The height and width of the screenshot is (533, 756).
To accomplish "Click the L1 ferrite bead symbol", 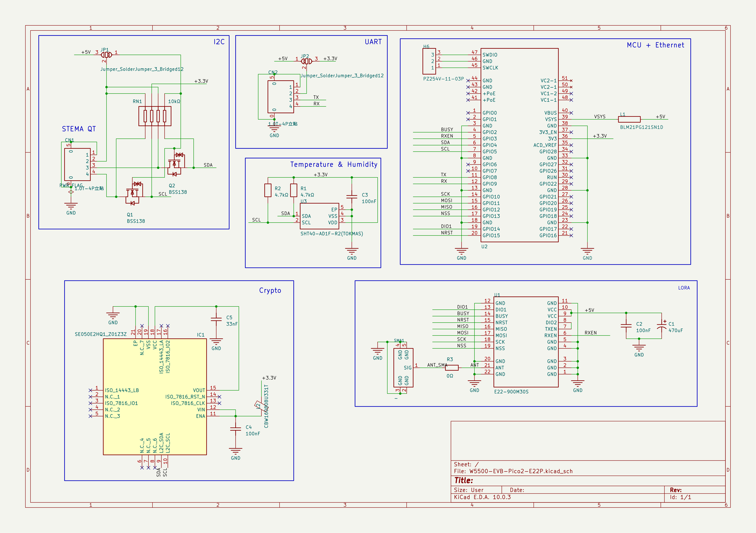I will point(629,119).
